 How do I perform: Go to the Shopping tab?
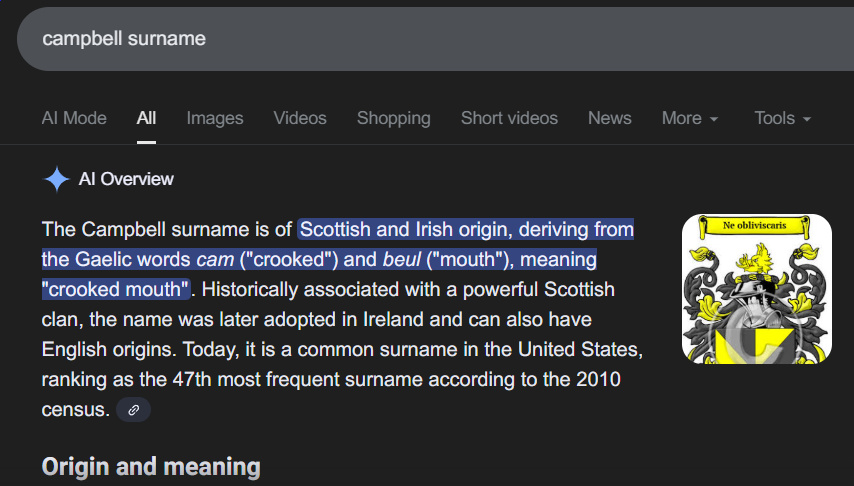click(x=394, y=118)
